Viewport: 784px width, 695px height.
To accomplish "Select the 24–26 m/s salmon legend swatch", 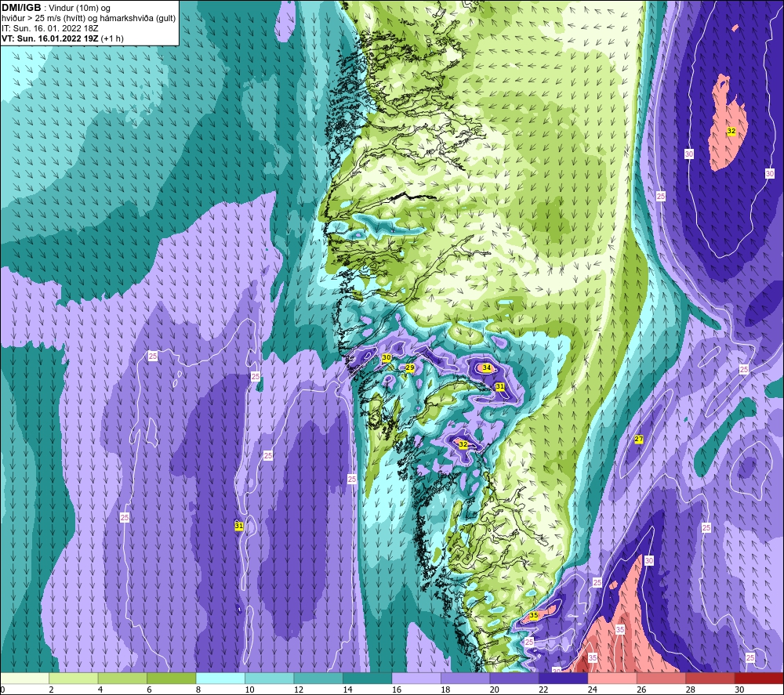I will 612,678.
